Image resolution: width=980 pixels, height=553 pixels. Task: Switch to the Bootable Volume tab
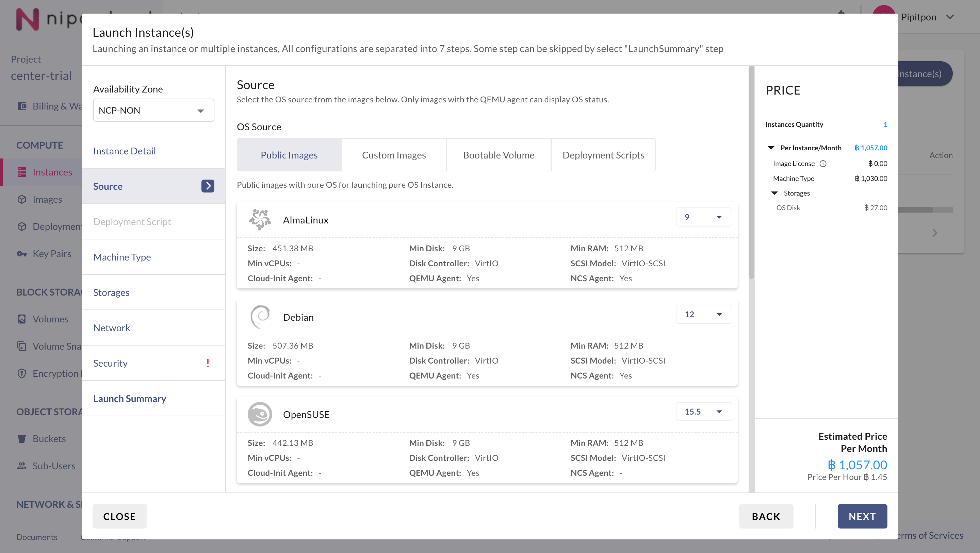(499, 155)
